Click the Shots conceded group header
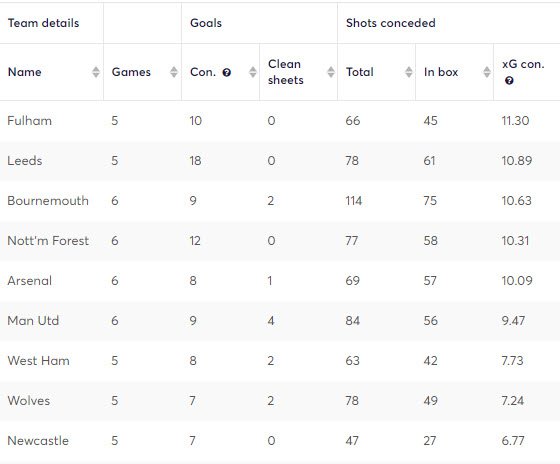 391,23
